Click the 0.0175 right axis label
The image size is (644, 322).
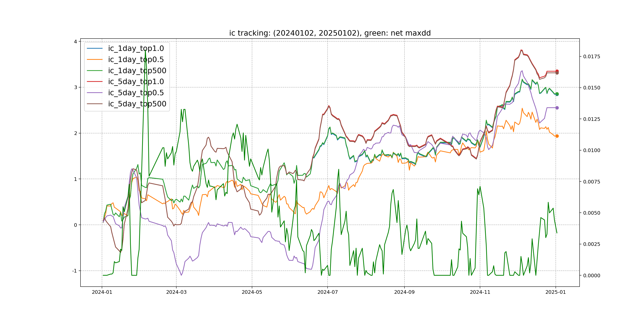pos(591,56)
